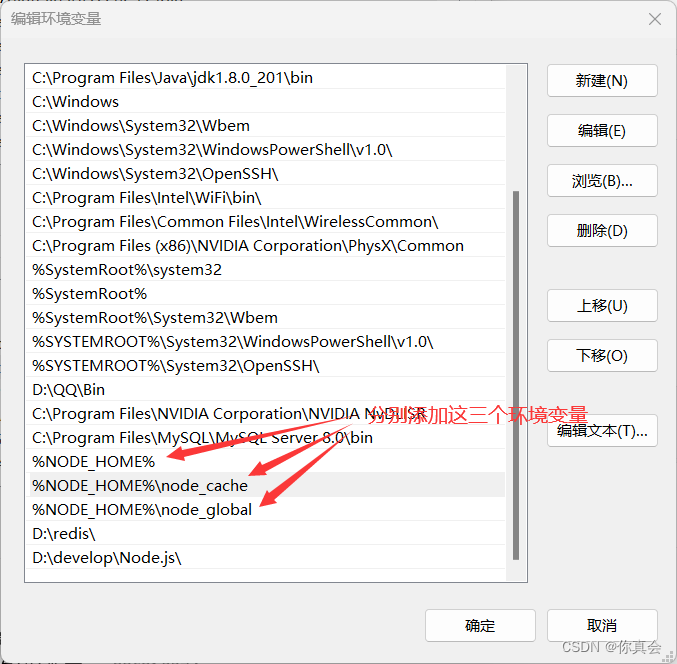Select the NVIDIA Corporation\NVIDIA entry
The image size is (677, 664).
[266, 414]
